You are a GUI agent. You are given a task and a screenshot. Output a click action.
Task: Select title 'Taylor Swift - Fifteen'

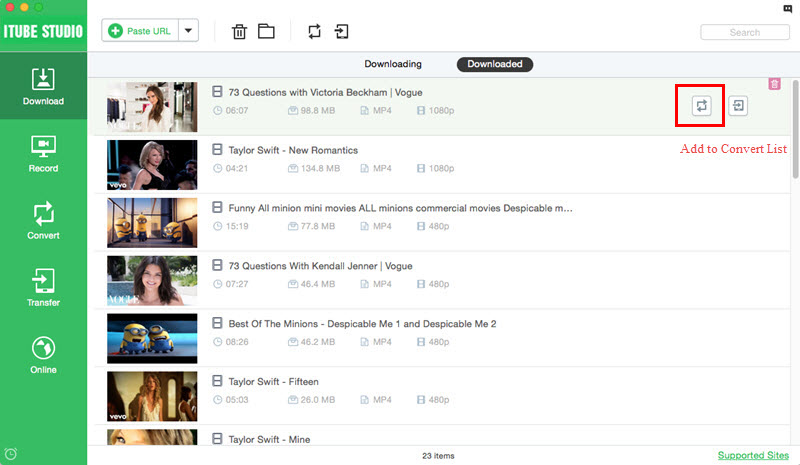[273, 382]
